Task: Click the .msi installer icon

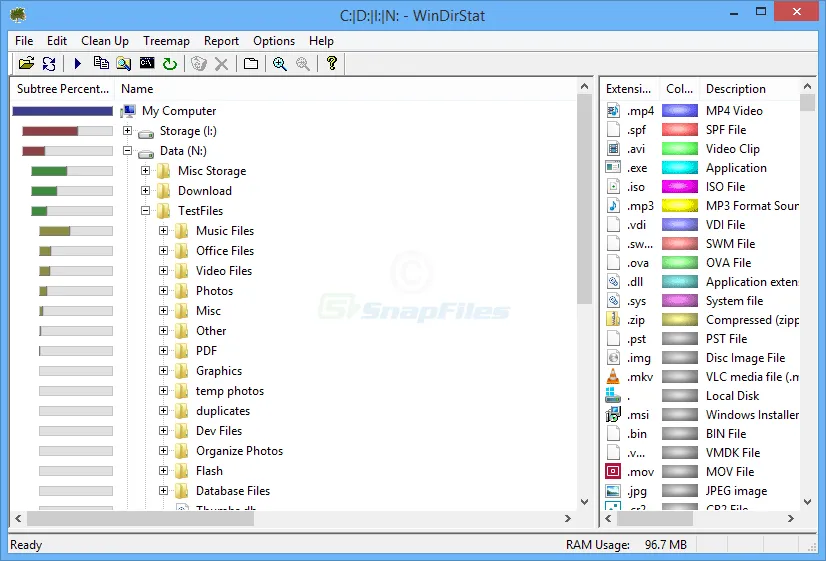Action: [613, 415]
